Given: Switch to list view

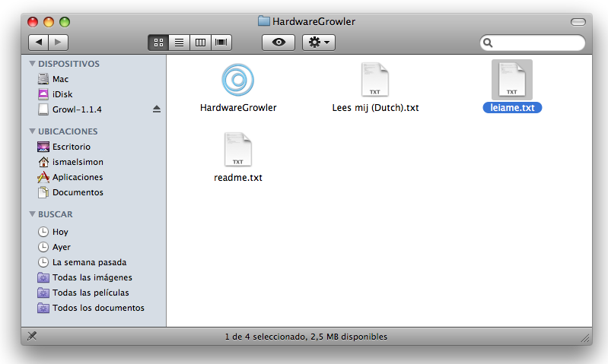Looking at the screenshot, I should point(179,43).
